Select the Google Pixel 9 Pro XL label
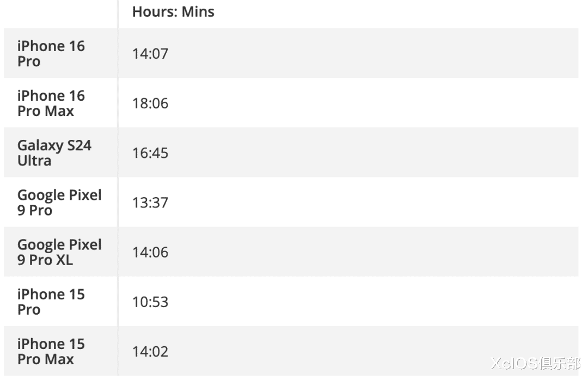The height and width of the screenshot is (380, 588). click(59, 252)
